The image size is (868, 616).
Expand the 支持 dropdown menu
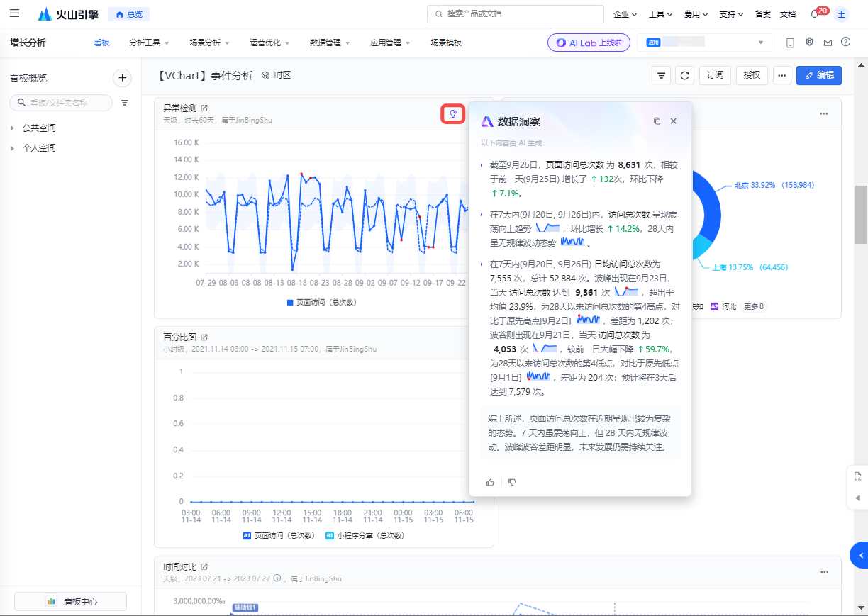click(x=731, y=14)
